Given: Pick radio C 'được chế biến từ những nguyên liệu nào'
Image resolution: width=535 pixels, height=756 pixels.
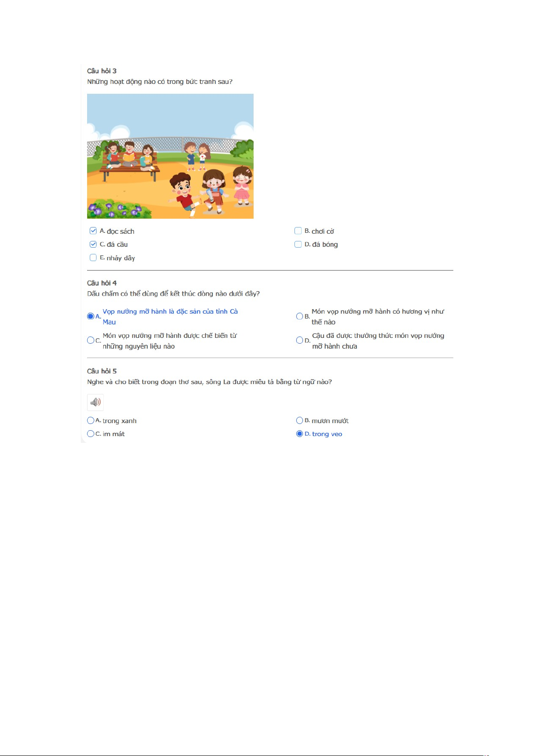Looking at the screenshot, I should pos(90,340).
